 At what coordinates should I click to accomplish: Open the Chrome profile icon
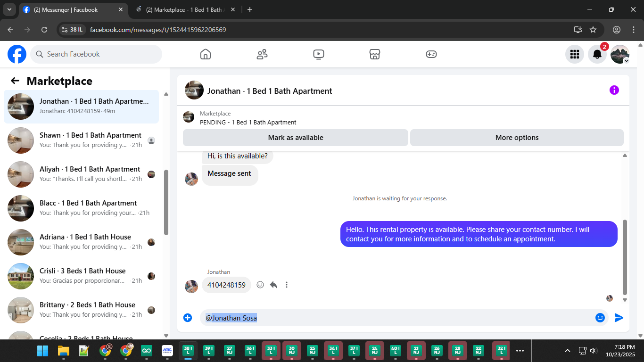coord(617,29)
